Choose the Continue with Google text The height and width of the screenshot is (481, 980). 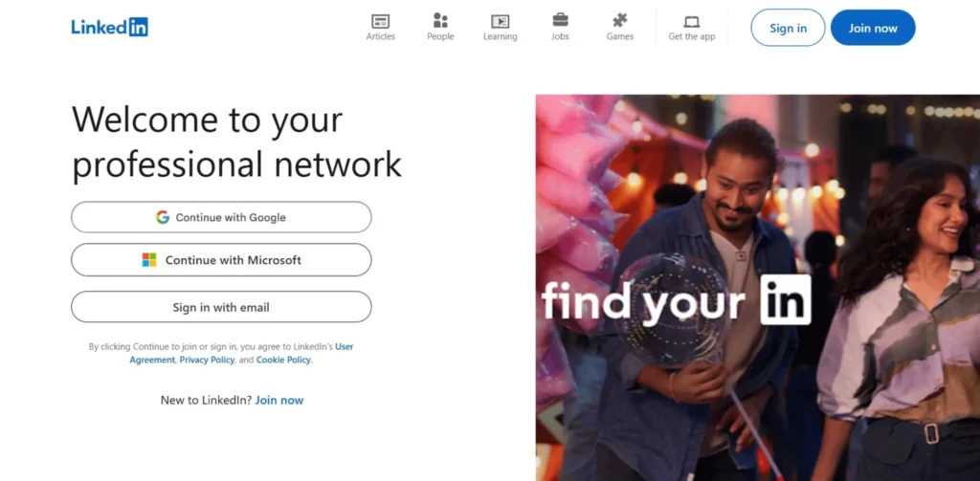(x=231, y=217)
